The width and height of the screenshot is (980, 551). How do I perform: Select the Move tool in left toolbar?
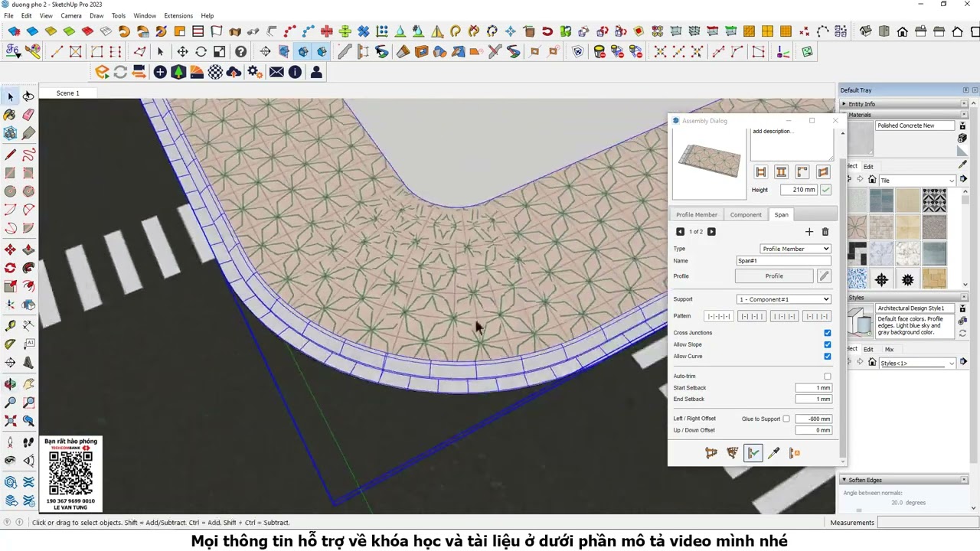(x=10, y=249)
